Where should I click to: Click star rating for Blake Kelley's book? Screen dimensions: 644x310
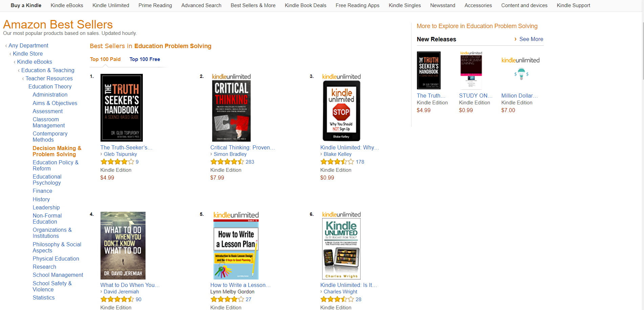click(x=337, y=162)
